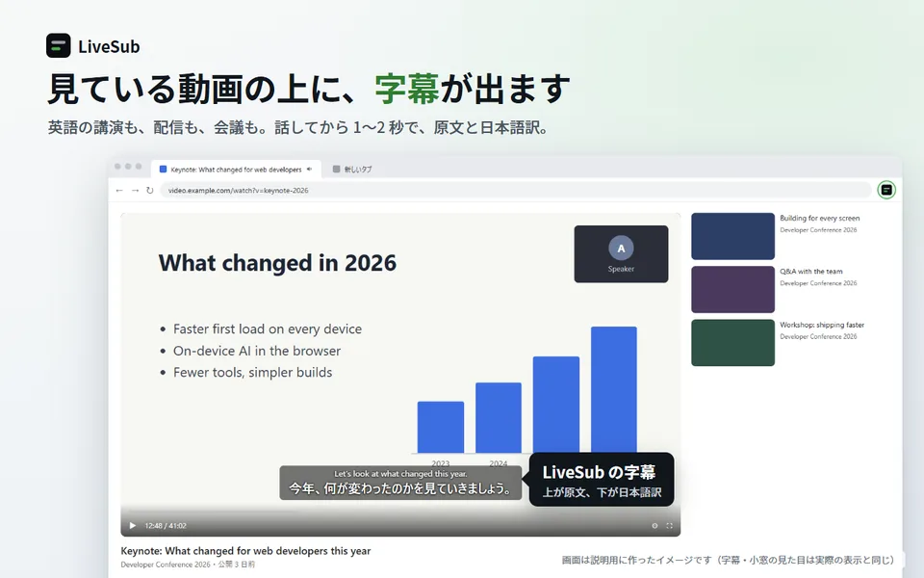The height and width of the screenshot is (578, 924).
Task: Enter fullscreen on the video player
Action: pos(670,526)
